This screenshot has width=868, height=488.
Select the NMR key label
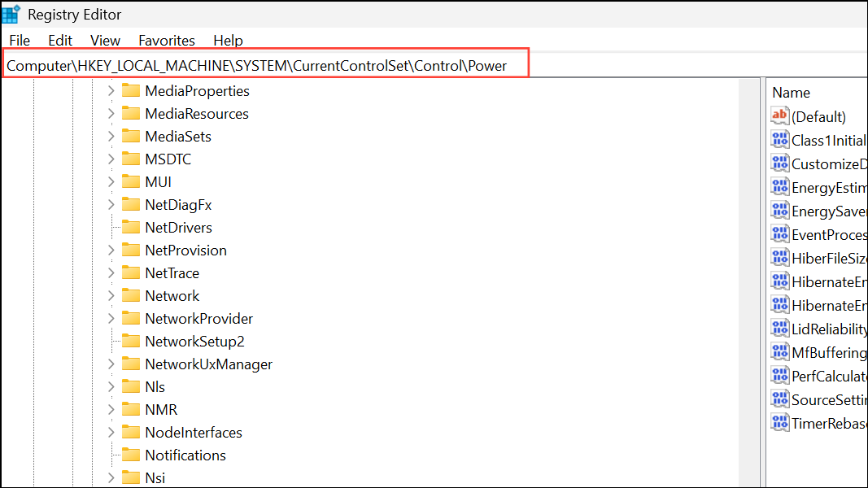[x=161, y=409]
